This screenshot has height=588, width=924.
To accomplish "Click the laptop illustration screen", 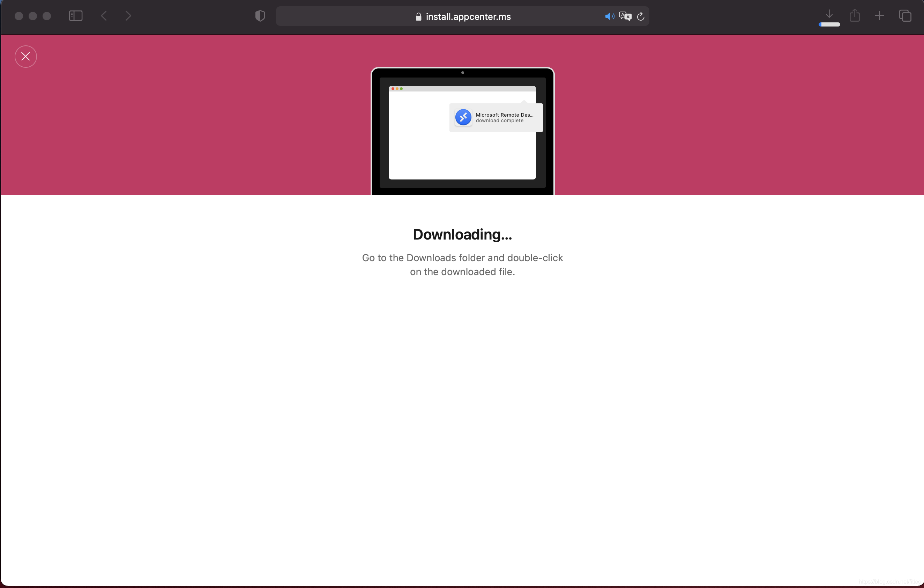I will point(462,132).
